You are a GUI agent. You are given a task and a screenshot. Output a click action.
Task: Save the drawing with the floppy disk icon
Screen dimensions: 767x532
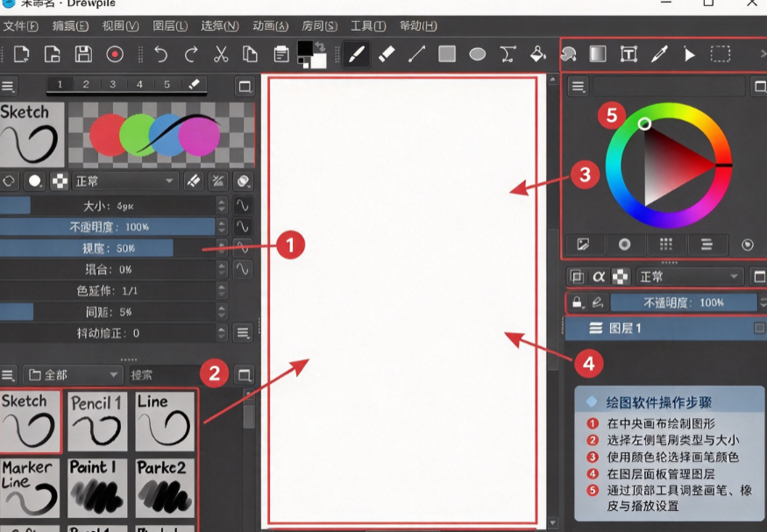83,53
